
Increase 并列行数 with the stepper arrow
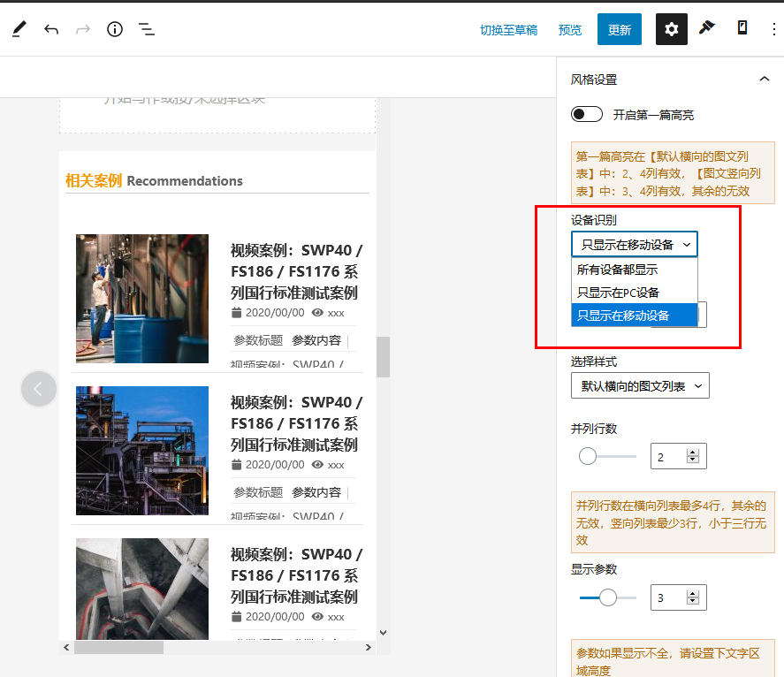point(694,452)
